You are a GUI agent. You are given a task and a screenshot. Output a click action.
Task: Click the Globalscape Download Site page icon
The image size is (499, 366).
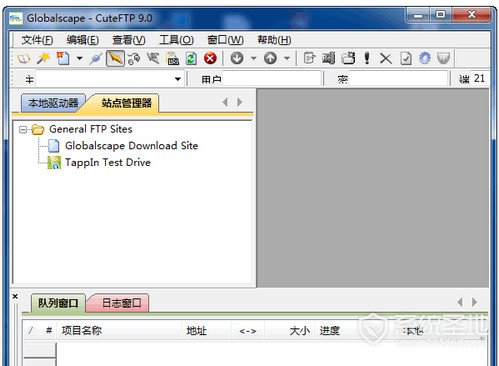54,146
